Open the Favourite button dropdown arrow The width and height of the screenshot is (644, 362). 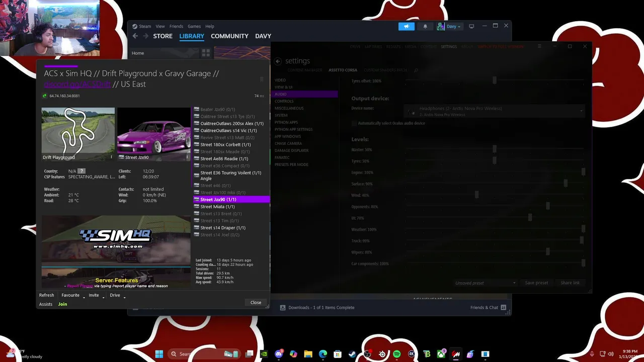tap(84, 297)
